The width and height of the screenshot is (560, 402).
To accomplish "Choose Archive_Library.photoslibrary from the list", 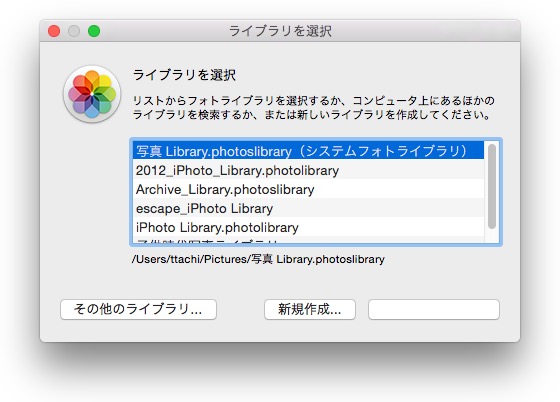I will pyautogui.click(x=308, y=189).
